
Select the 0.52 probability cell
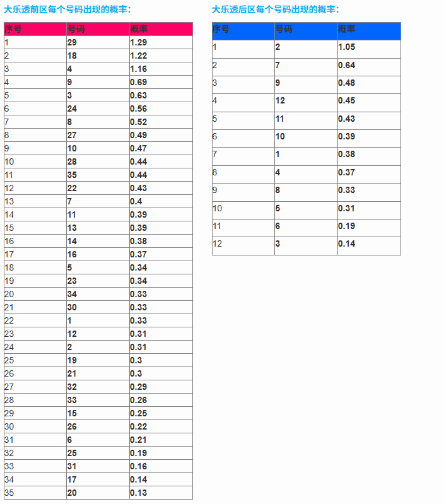pyautogui.click(x=138, y=122)
